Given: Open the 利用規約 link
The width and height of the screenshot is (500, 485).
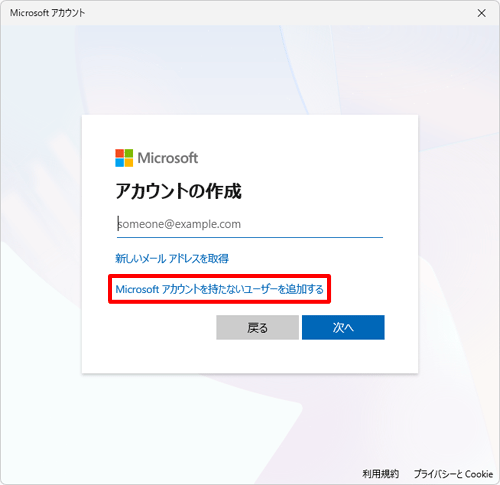Looking at the screenshot, I should point(380,474).
